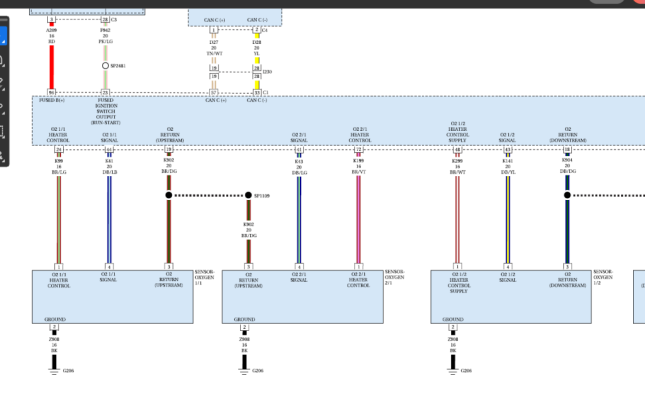Select the comment tool below the blue tool
Screen dimensions: 645x400
[2, 61]
